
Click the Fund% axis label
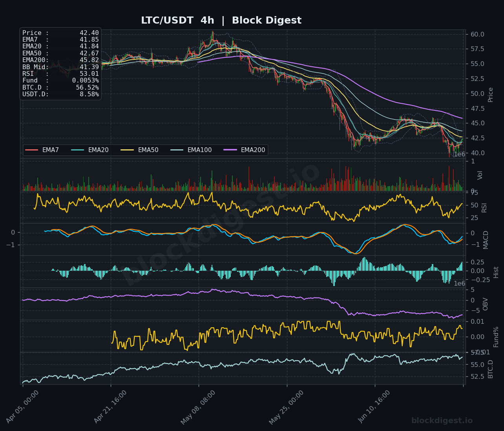pyautogui.click(x=496, y=337)
